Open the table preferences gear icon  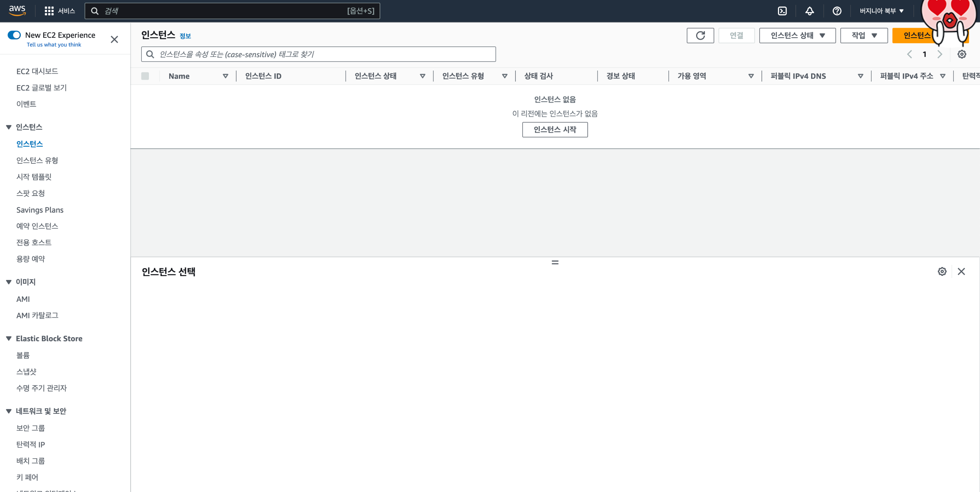(x=961, y=55)
